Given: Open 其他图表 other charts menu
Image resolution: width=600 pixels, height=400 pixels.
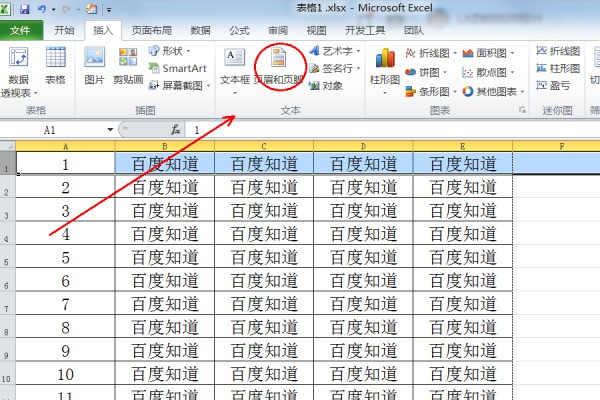Looking at the screenshot, I should (x=493, y=91).
